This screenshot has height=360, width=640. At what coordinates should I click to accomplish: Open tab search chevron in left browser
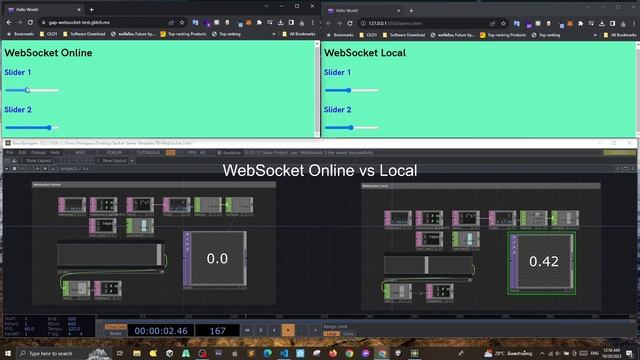[266, 6]
